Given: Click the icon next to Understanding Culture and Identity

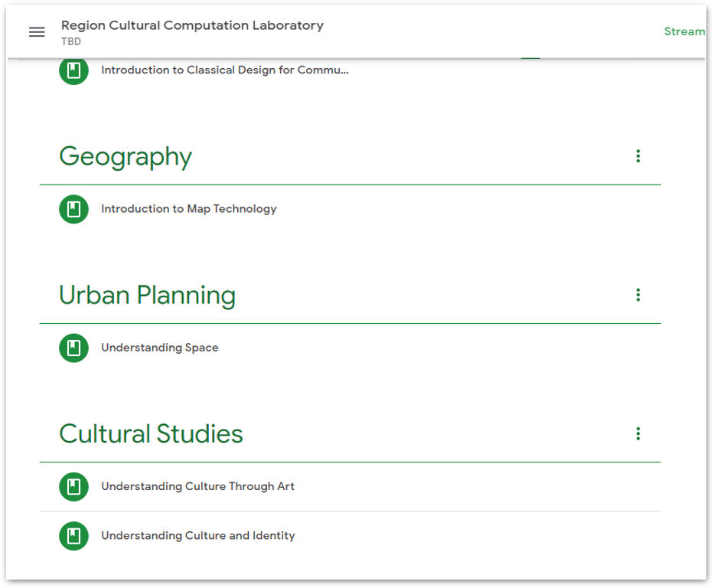Looking at the screenshot, I should tap(73, 535).
